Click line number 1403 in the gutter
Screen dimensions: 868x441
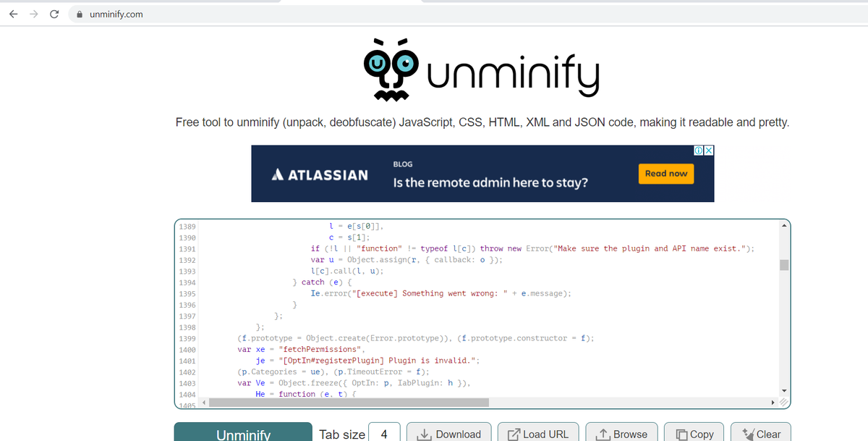[187, 383]
